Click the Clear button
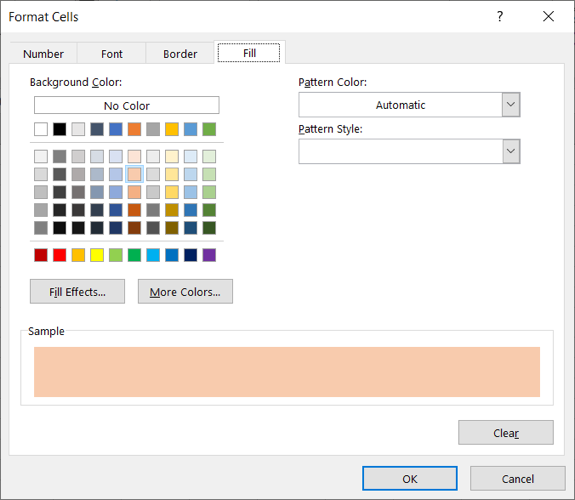 tap(506, 433)
